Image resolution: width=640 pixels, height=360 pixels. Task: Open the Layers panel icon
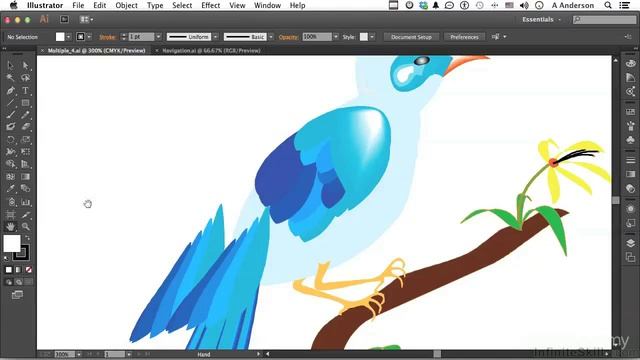tap(631, 243)
